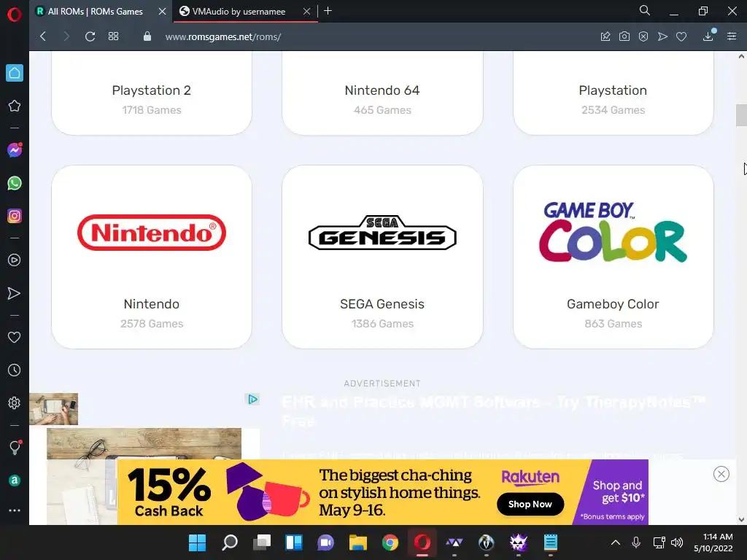Screen dimensions: 747x560
Task: Switch to VMAudio by usernamee tab
Action: 239,12
